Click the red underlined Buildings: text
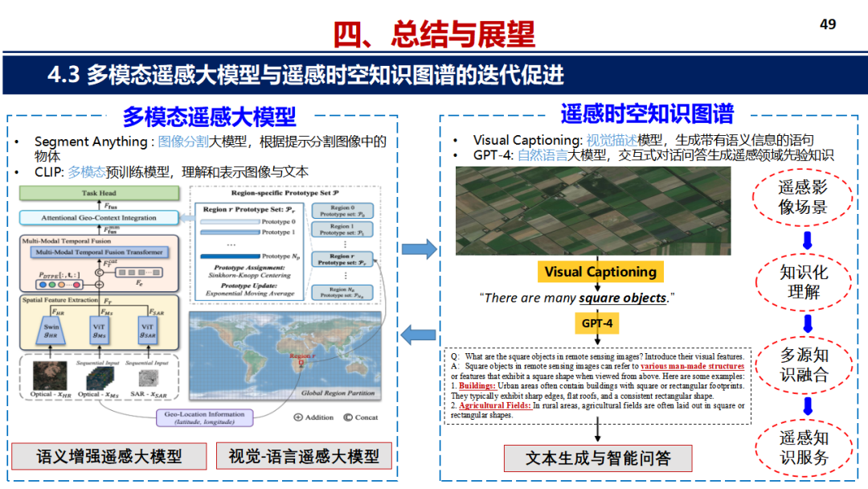This screenshot has height=489, width=868. (477, 385)
